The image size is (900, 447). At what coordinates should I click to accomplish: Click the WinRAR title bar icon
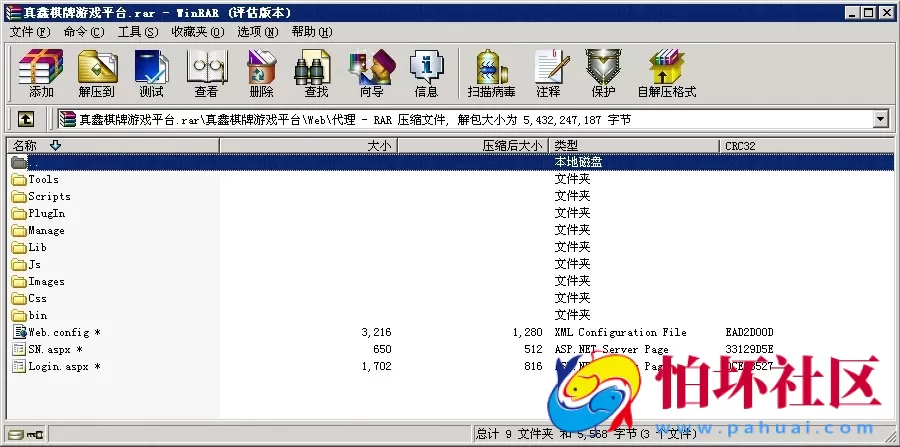13,12
